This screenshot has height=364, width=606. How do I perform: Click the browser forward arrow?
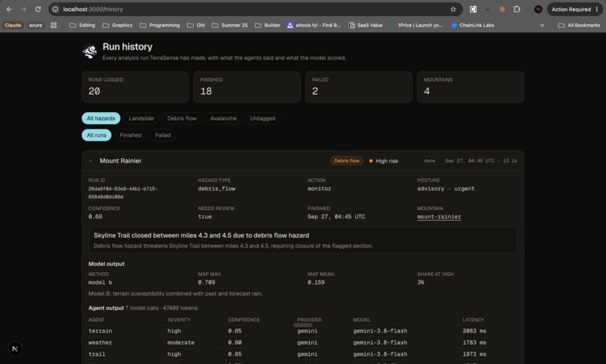[23, 9]
